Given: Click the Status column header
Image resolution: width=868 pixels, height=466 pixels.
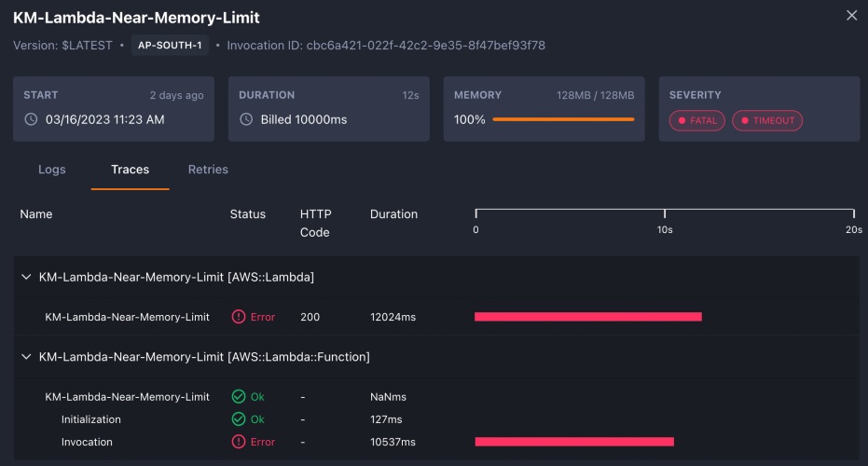Looking at the screenshot, I should tap(247, 214).
